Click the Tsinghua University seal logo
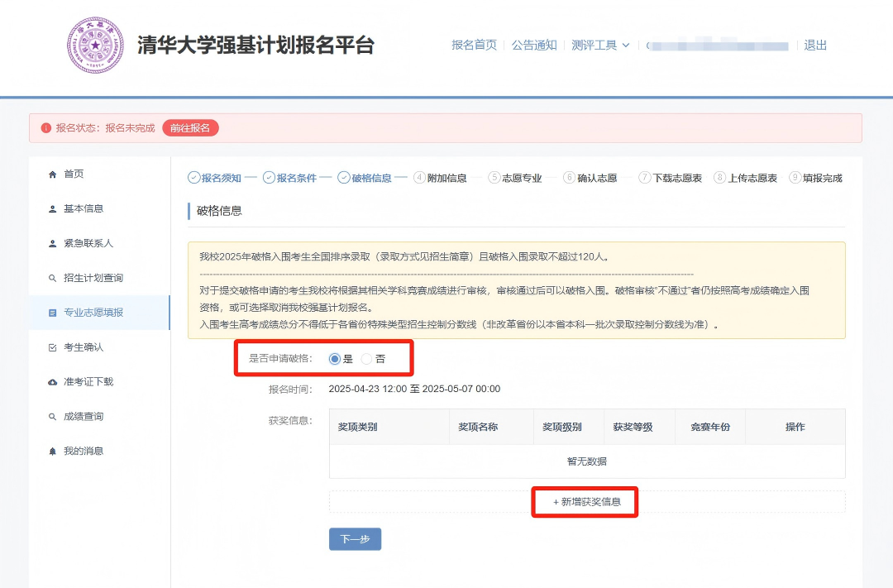The height and width of the screenshot is (588, 893). tap(95, 44)
